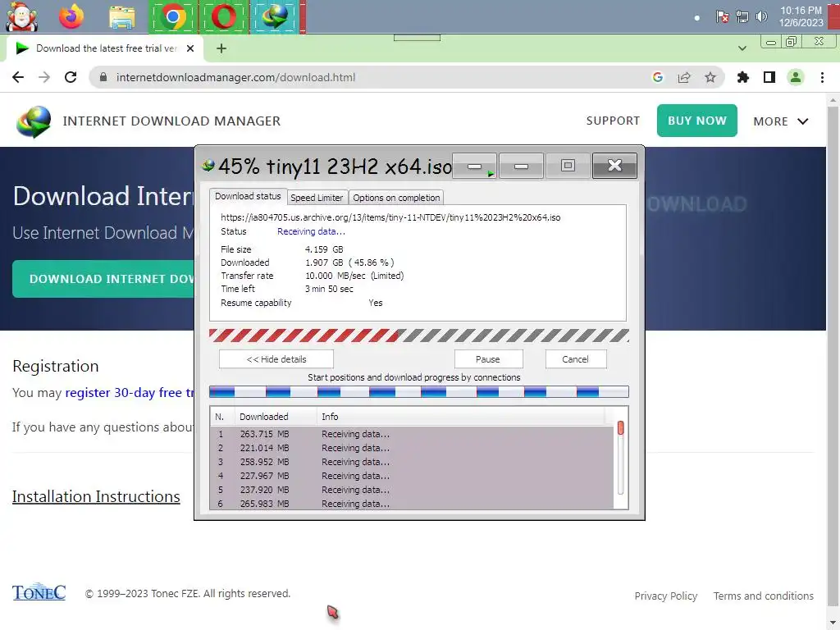The width and height of the screenshot is (840, 630).
Task: Expand Chrome tab search chevron
Action: (742, 48)
